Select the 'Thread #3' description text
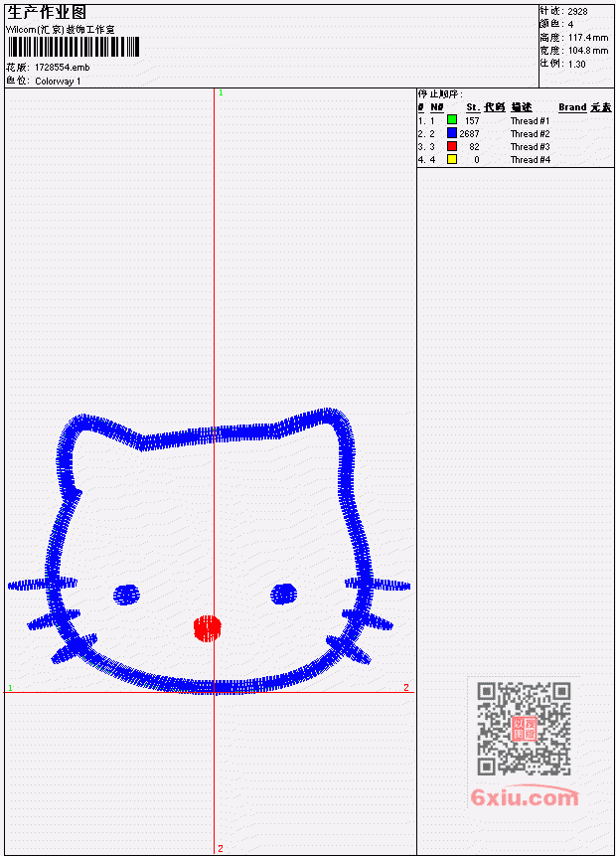The height and width of the screenshot is (856, 616). pyautogui.click(x=530, y=147)
